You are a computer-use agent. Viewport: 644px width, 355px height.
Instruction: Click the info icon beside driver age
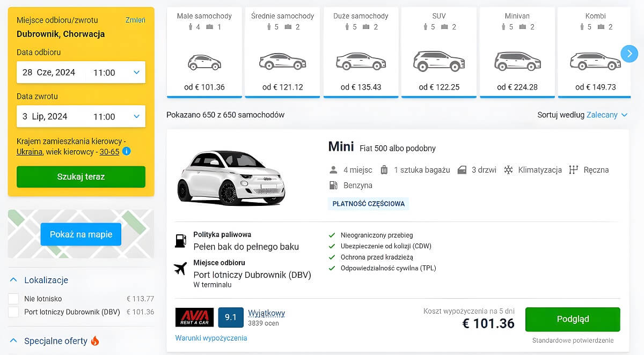pyautogui.click(x=127, y=152)
